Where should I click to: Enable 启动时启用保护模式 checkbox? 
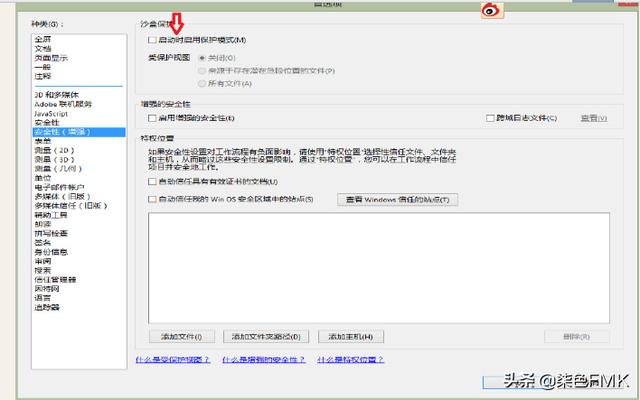click(152, 40)
